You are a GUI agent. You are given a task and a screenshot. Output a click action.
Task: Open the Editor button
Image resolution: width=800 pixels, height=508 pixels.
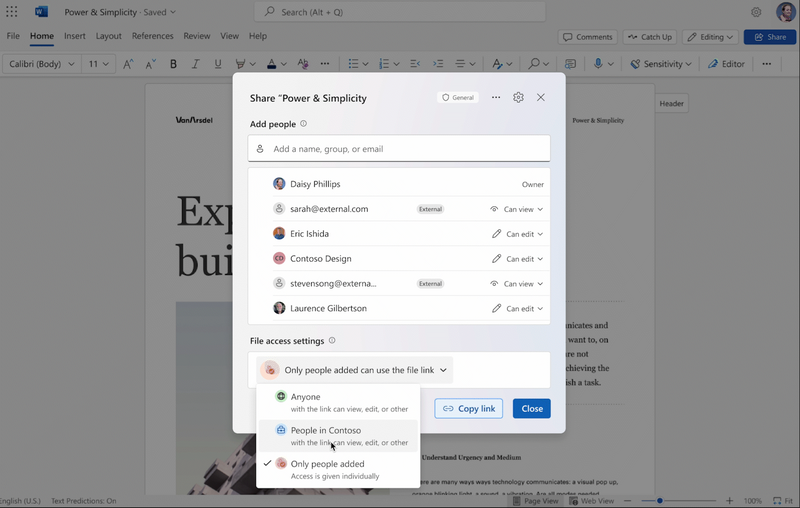click(726, 64)
